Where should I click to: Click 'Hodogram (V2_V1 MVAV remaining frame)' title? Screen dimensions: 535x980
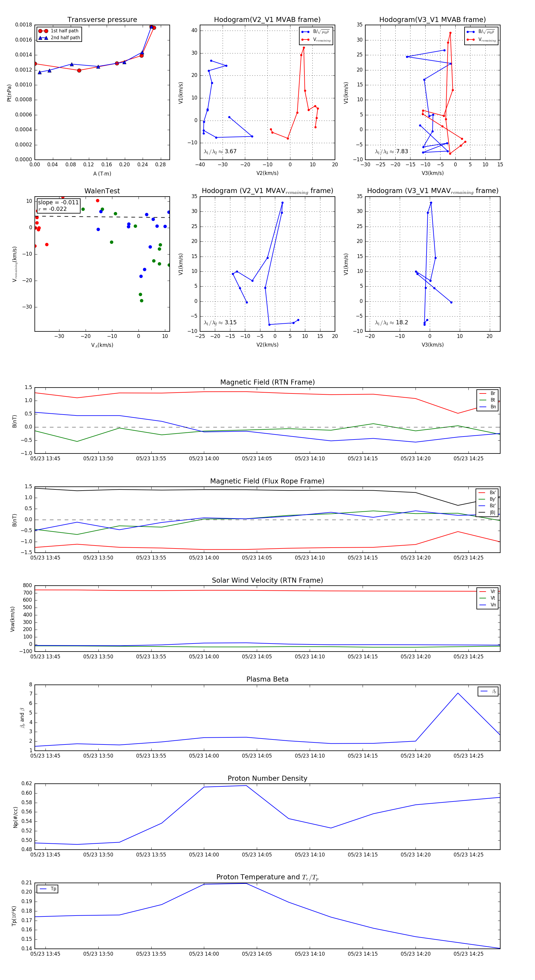pos(267,191)
